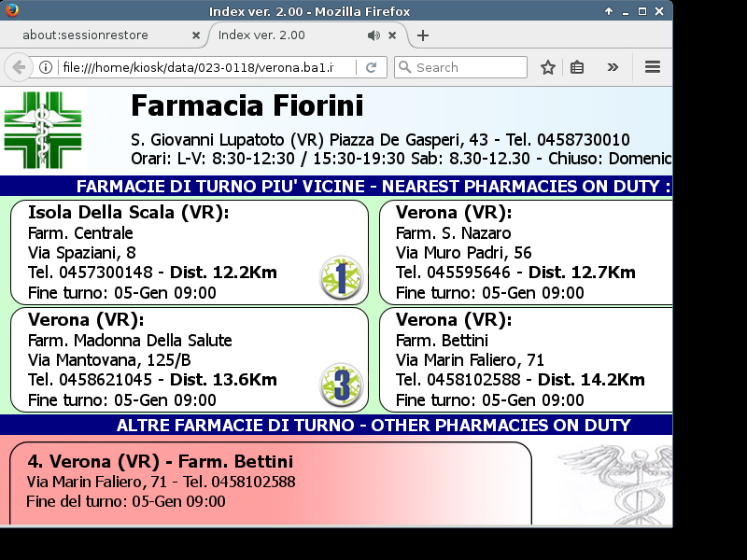Screen dimensions: 747x560
Task: Click the green pharmacy cross logo
Action: pos(43,130)
